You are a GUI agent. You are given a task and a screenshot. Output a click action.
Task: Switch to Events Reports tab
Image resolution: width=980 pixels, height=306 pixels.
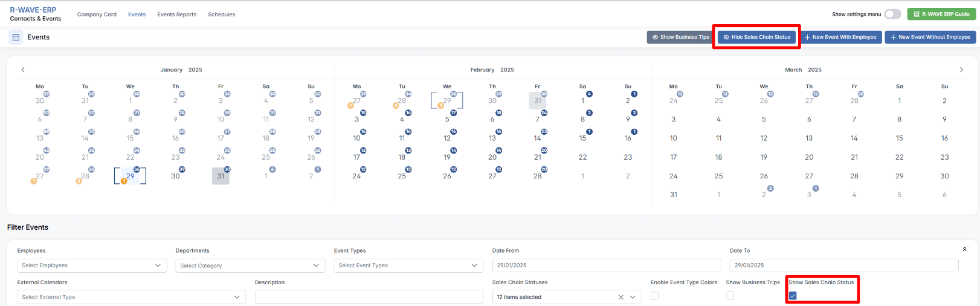[x=176, y=15]
